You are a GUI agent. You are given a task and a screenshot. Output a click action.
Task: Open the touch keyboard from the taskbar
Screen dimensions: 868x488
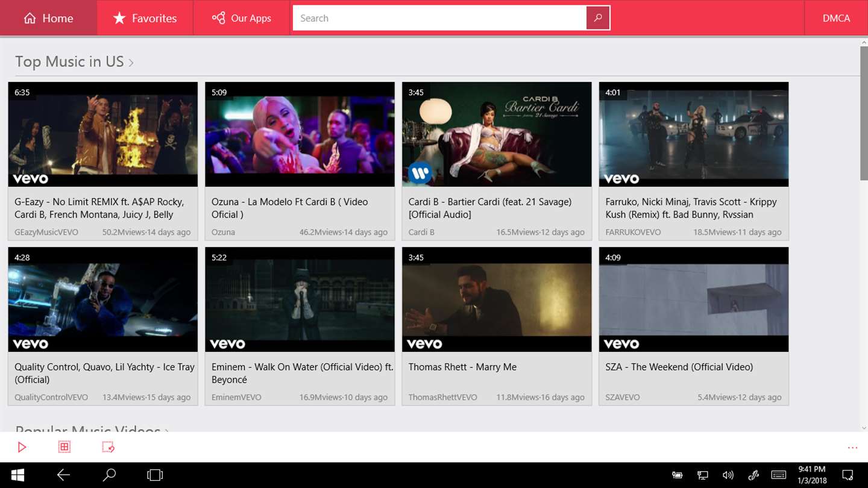[778, 475]
